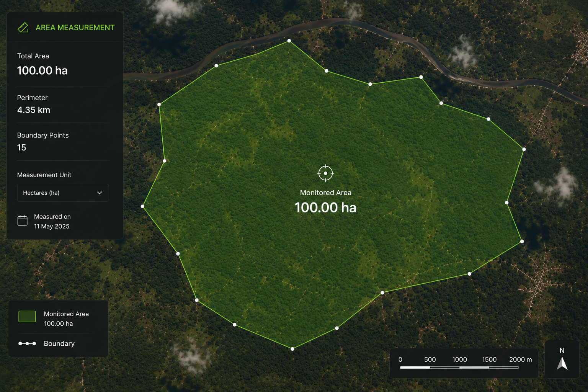Click the north arrow compass

[562, 359]
